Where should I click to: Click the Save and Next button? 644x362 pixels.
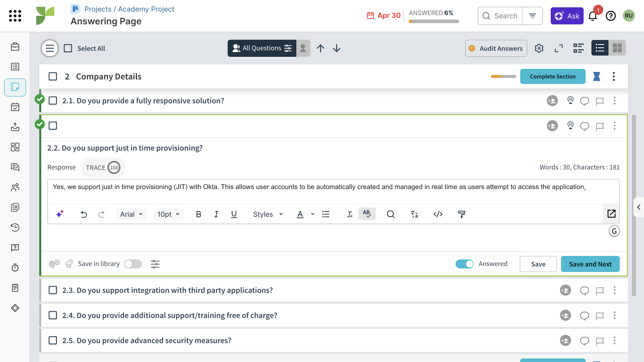point(590,264)
